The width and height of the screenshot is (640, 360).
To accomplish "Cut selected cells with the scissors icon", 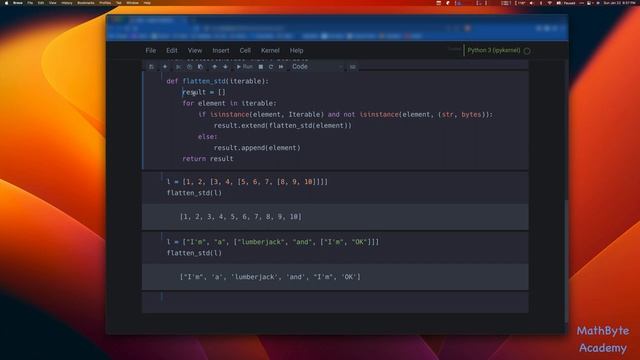I will pyautogui.click(x=178, y=67).
